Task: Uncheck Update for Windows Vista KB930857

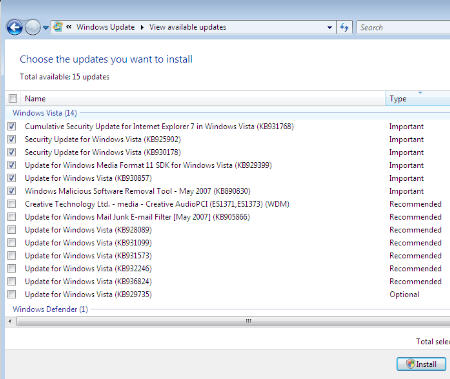Action: pos(12,178)
